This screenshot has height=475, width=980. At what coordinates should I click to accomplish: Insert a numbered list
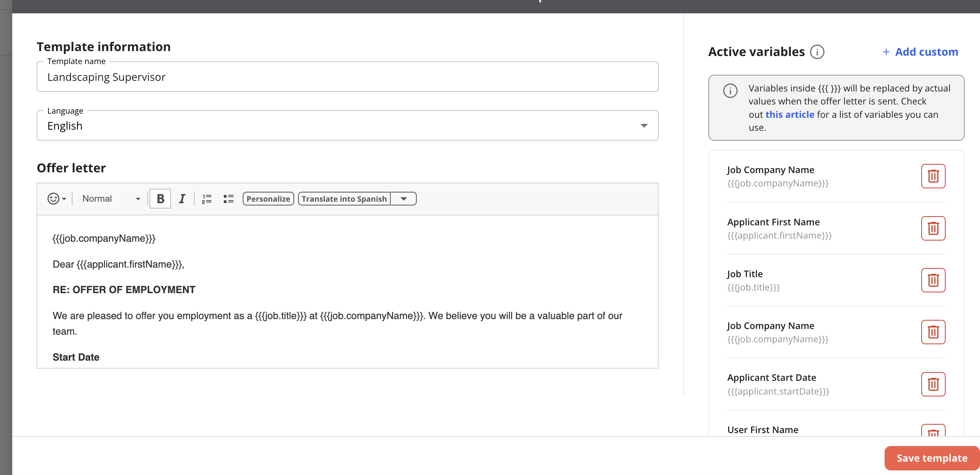(206, 199)
